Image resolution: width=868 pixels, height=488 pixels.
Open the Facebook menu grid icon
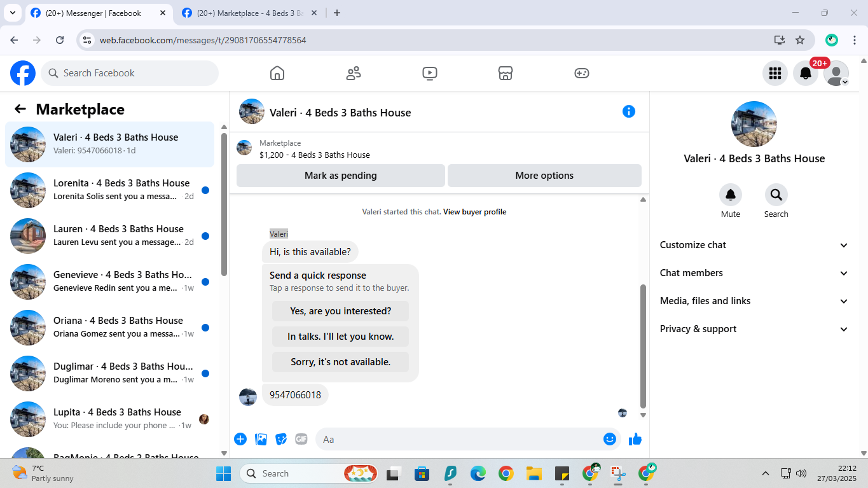click(775, 73)
